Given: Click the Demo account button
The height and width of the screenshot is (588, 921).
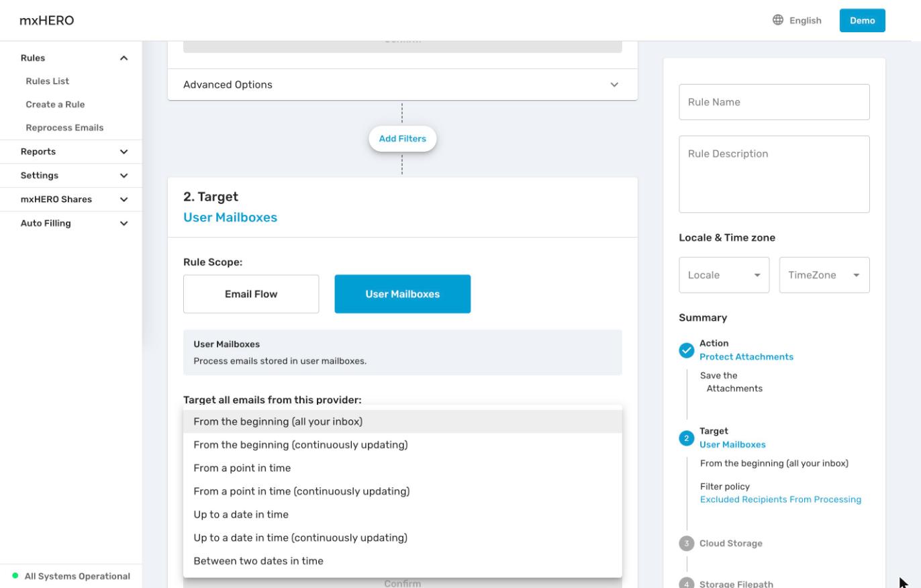Looking at the screenshot, I should pyautogui.click(x=862, y=20).
